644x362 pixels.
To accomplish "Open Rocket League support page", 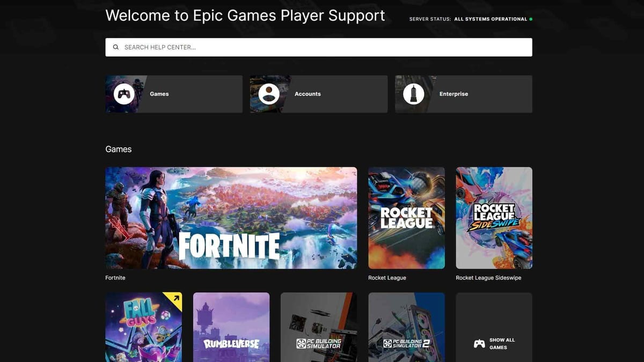I will (x=406, y=218).
